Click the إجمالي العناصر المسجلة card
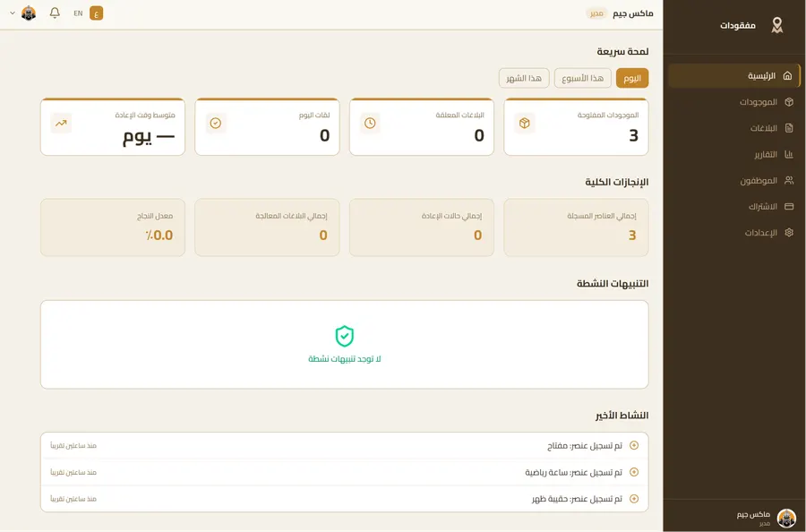This screenshot has height=532, width=806. (x=576, y=227)
